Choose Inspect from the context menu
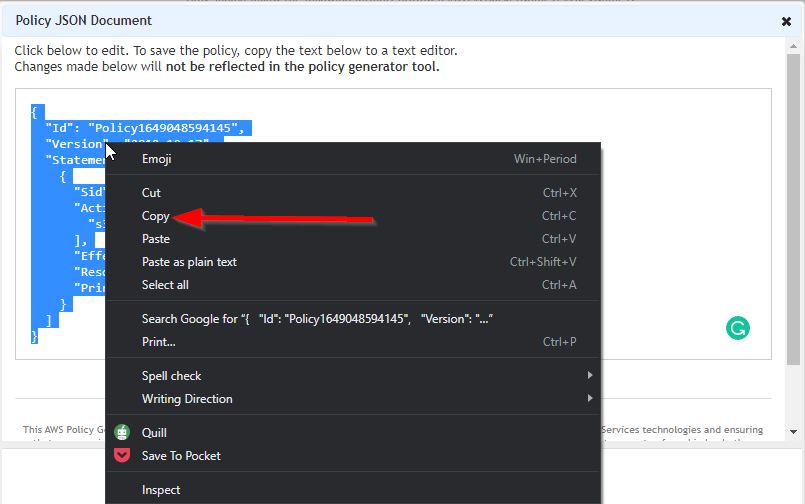Screen dimensions: 805x504 [353, 490]
